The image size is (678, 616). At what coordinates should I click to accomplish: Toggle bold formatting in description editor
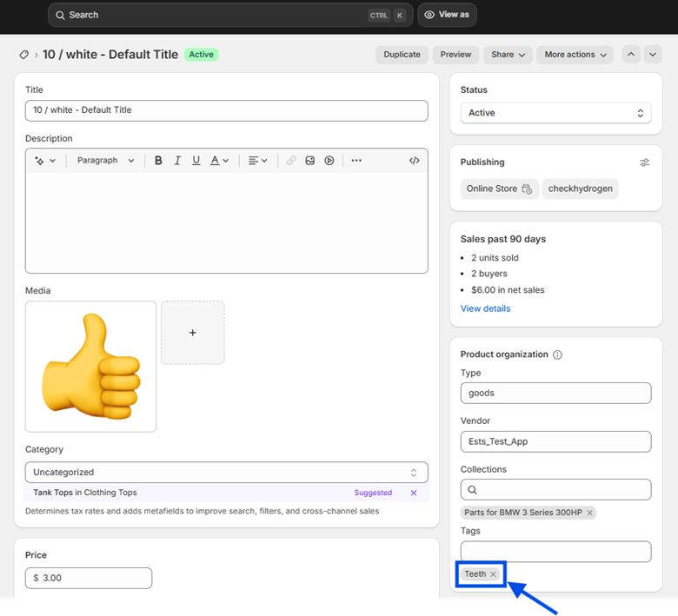click(158, 161)
